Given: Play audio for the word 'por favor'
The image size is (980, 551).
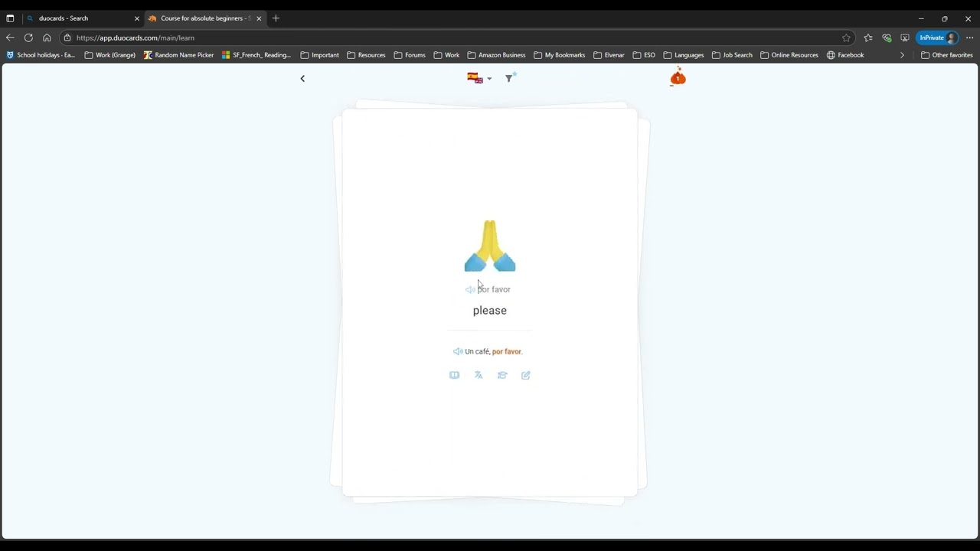Looking at the screenshot, I should [469, 289].
